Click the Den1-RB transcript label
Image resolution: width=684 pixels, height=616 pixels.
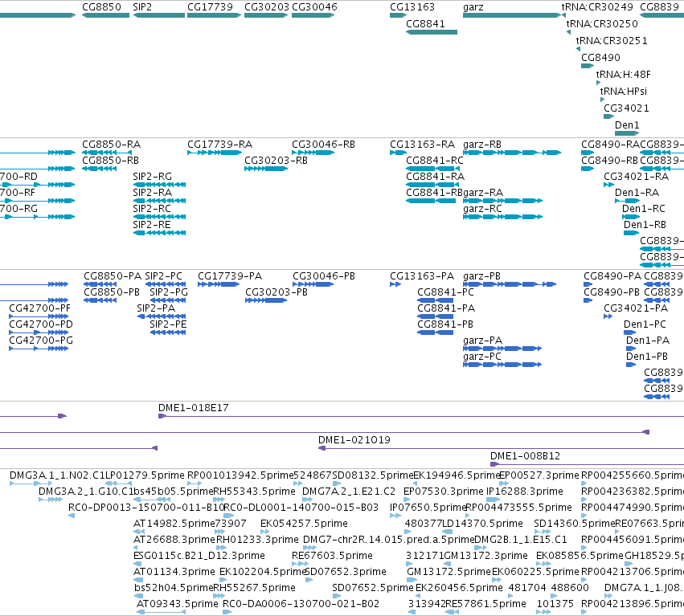645,225
